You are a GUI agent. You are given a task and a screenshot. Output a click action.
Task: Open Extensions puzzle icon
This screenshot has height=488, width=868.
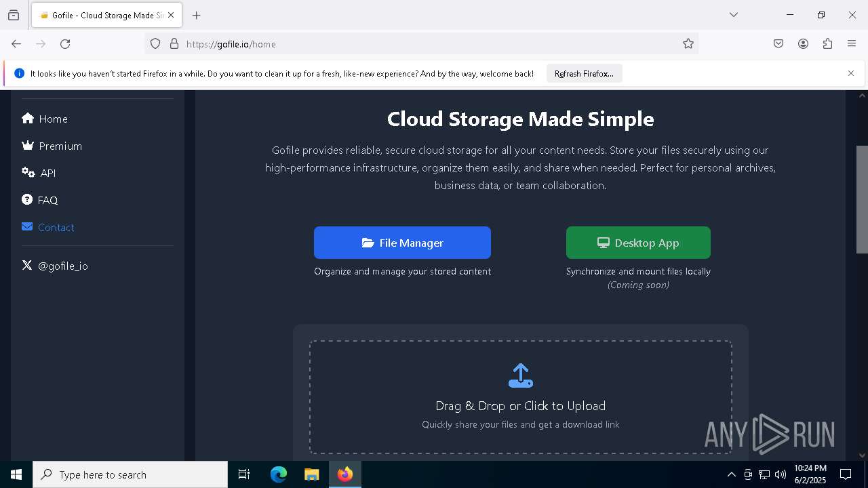tap(827, 44)
